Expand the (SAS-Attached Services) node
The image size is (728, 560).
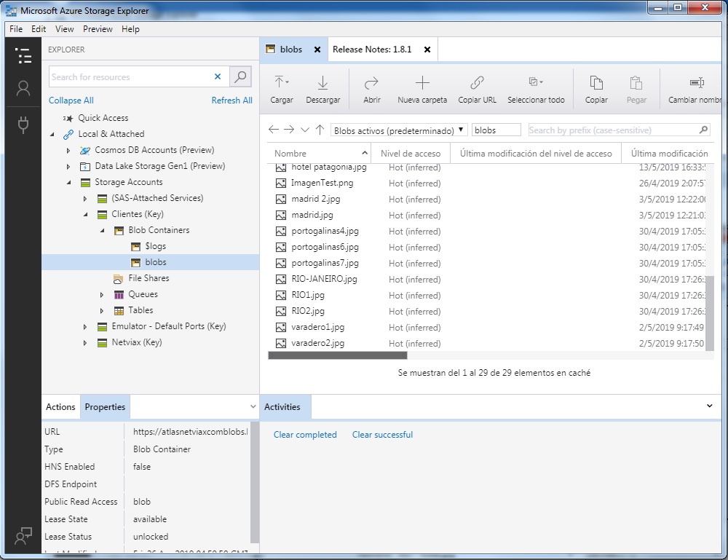point(85,198)
